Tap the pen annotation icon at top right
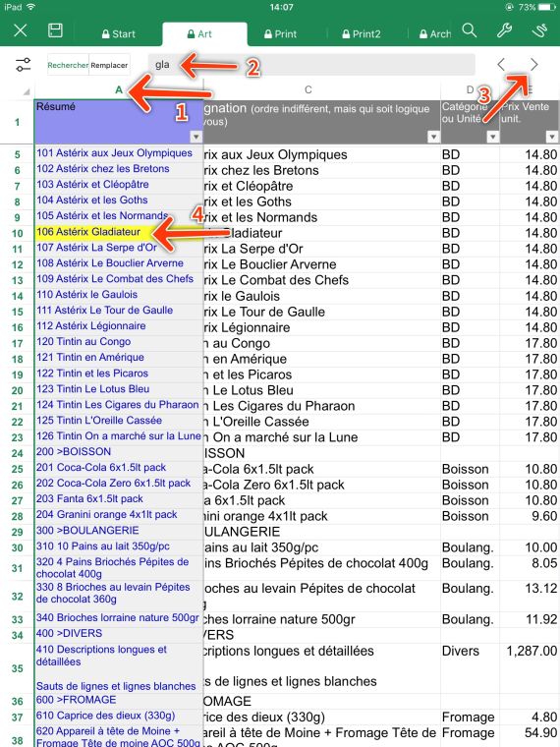560x747 pixels. tap(539, 30)
